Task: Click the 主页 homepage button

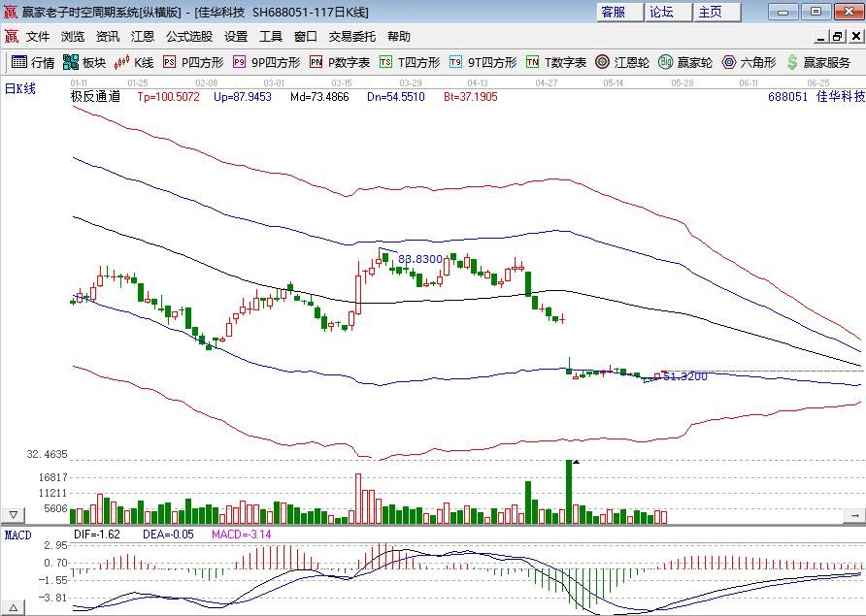Action: (716, 13)
